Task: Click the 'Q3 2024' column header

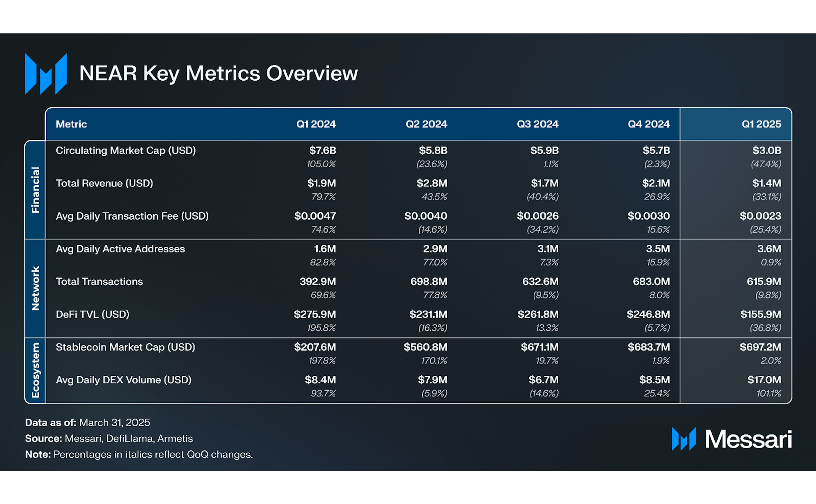Action: (x=538, y=124)
